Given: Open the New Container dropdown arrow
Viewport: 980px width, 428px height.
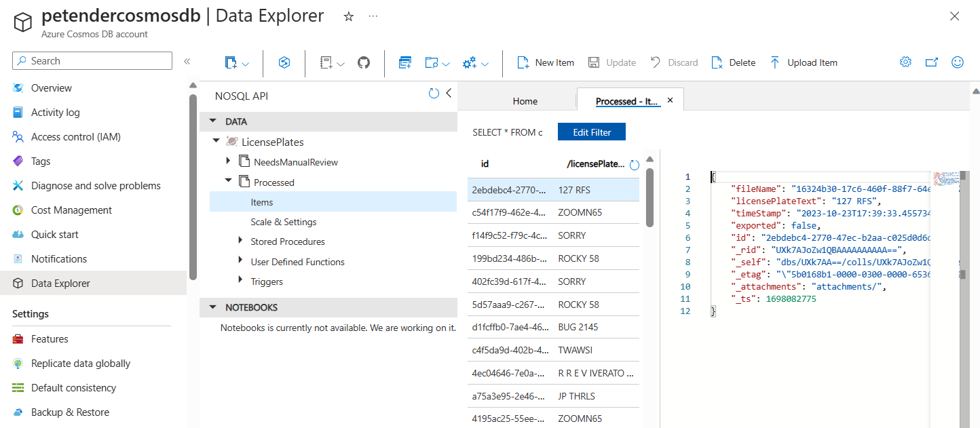Looking at the screenshot, I should tap(246, 64).
